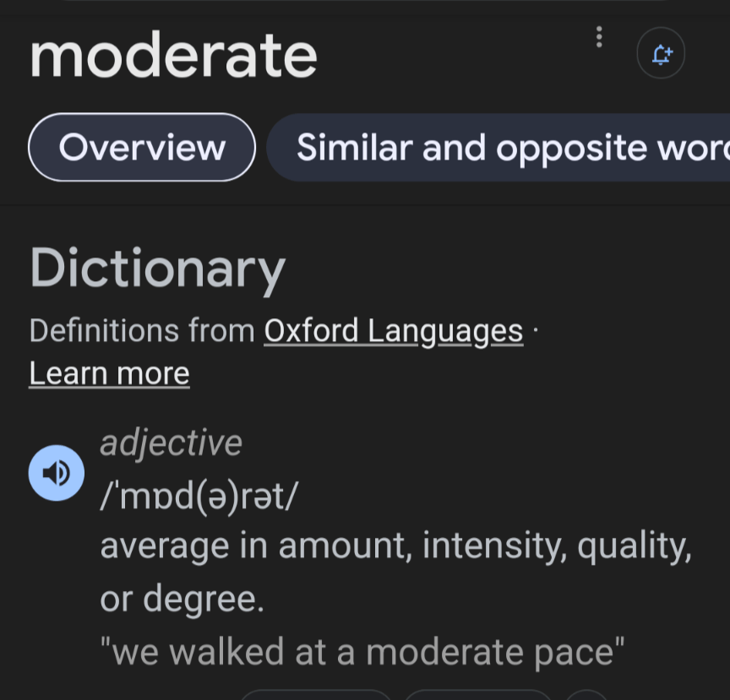The image size is (730, 700).
Task: Open the three-dot more options menu
Action: click(x=599, y=36)
